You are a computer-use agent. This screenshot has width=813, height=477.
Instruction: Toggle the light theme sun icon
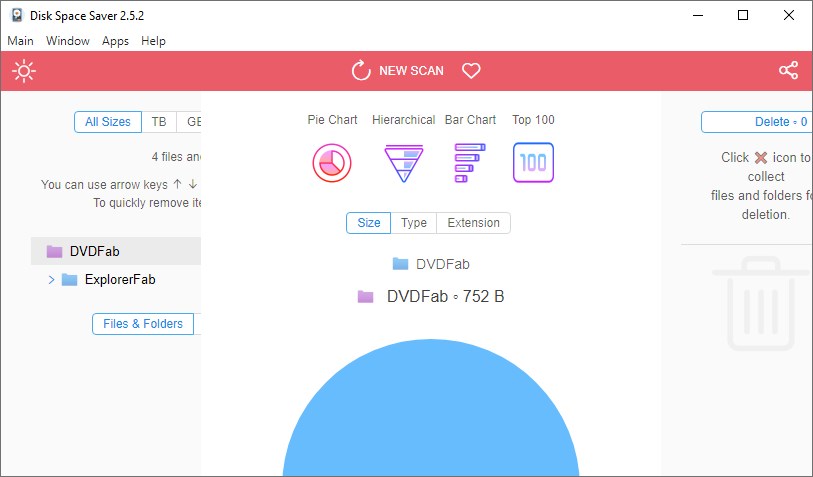coord(24,71)
